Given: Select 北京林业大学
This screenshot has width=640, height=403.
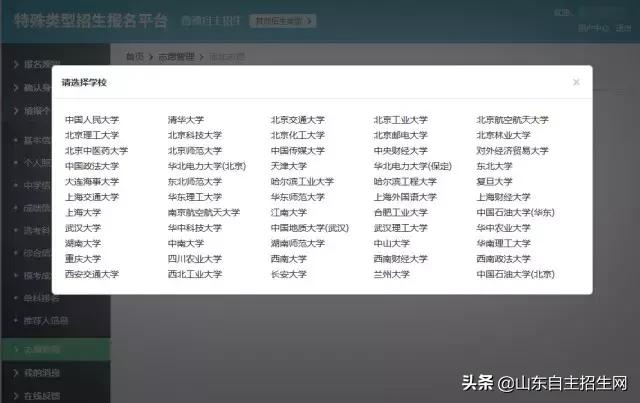Looking at the screenshot, I should point(503,135).
